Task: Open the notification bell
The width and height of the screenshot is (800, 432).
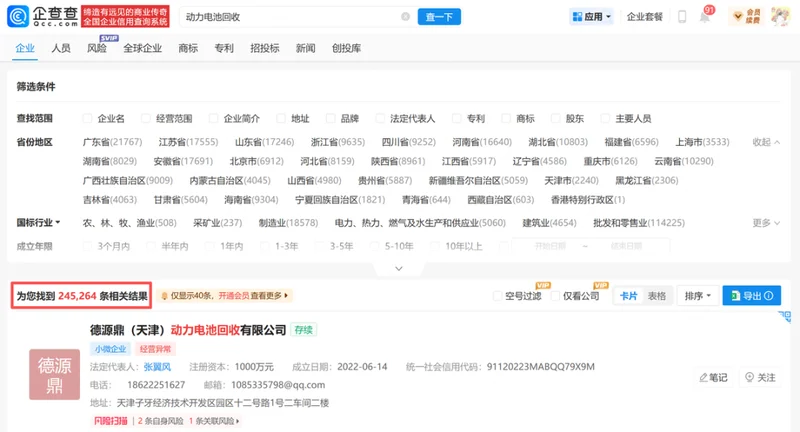Action: click(x=705, y=17)
